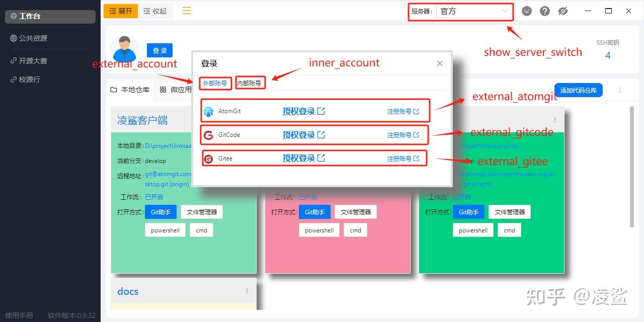Select the Gitee provider icon
The height and width of the screenshot is (322, 644).
(x=208, y=158)
